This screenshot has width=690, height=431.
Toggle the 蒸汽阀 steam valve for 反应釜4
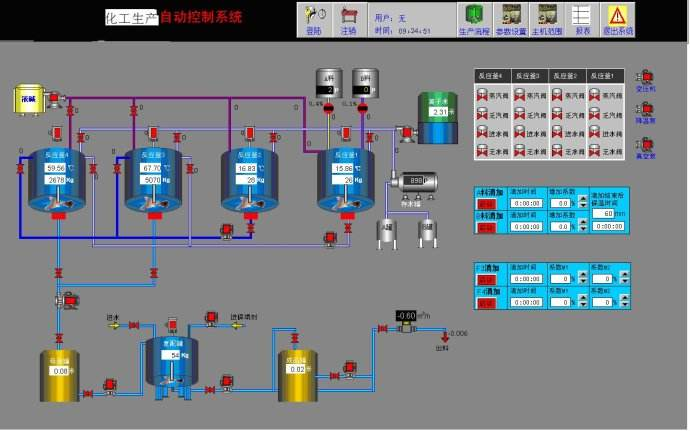click(x=481, y=95)
